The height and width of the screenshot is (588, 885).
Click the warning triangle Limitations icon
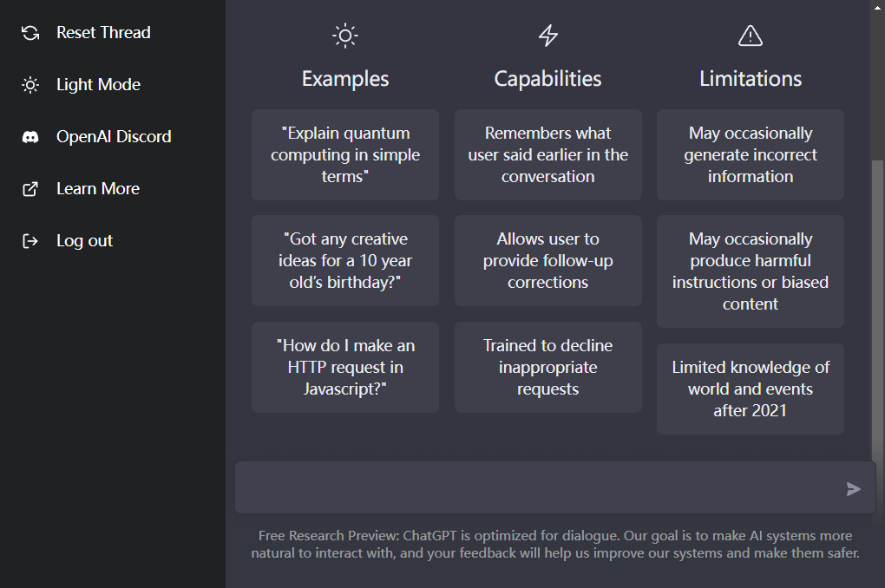(750, 36)
